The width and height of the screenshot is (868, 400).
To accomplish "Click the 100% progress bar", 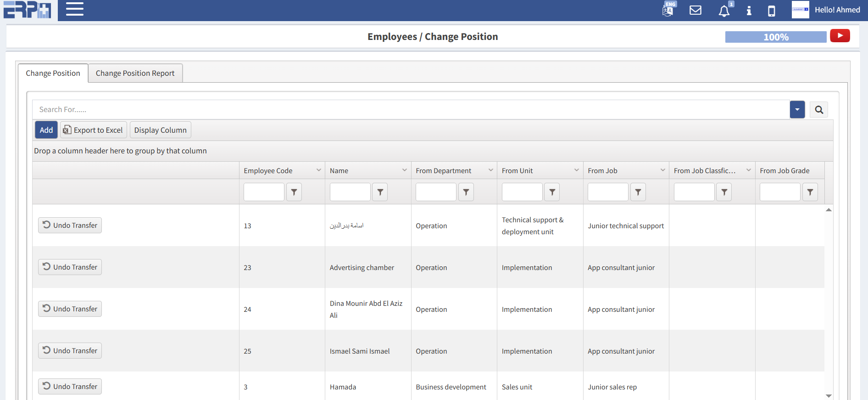I will (775, 37).
